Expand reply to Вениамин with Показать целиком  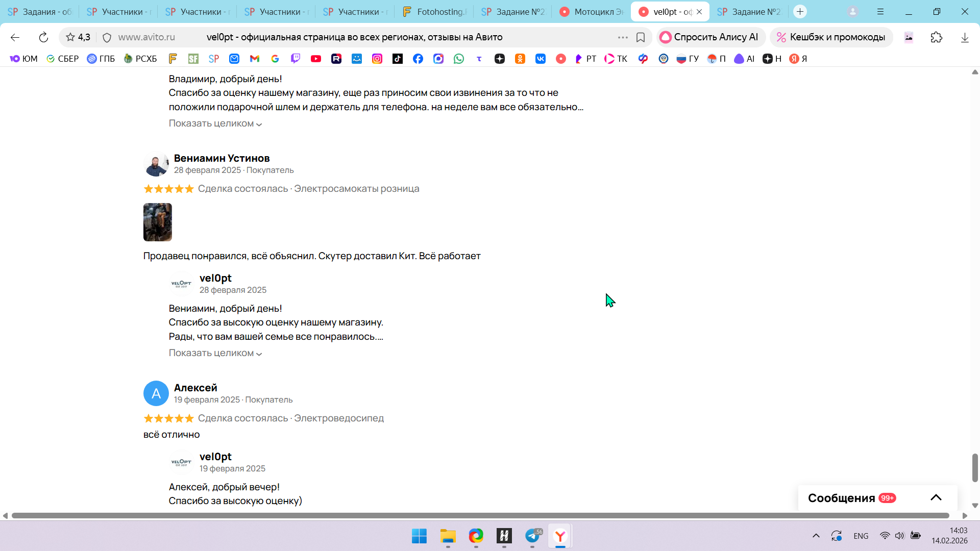(215, 353)
